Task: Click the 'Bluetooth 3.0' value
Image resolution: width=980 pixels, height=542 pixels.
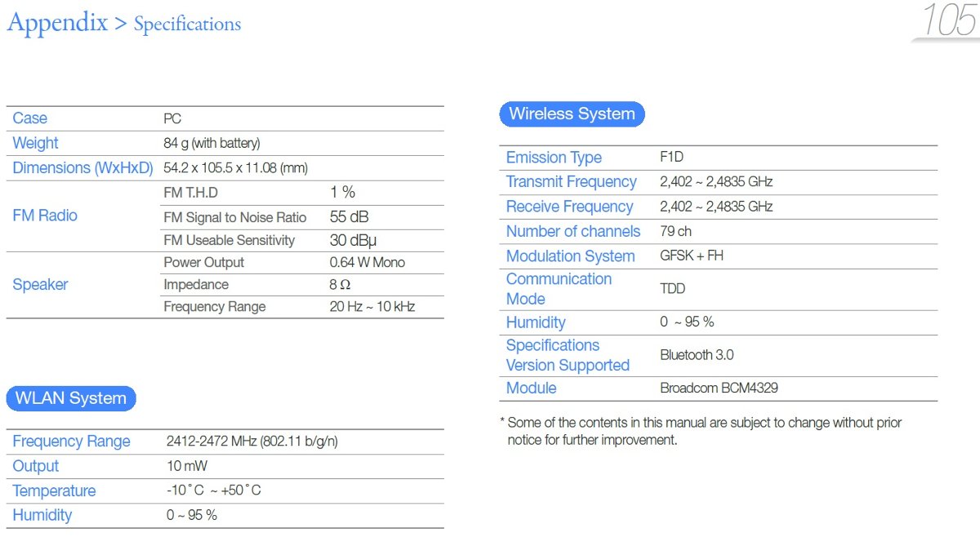Action: 697,355
